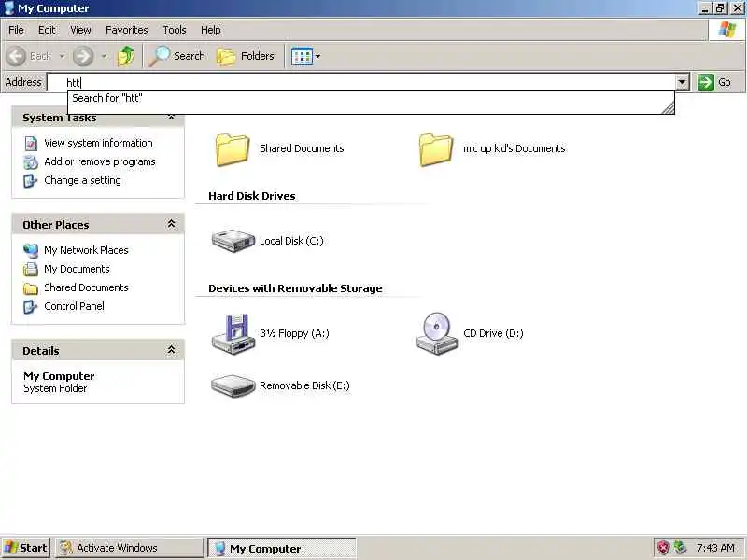Click the Start button
This screenshot has height=560, width=747.
pos(25,548)
